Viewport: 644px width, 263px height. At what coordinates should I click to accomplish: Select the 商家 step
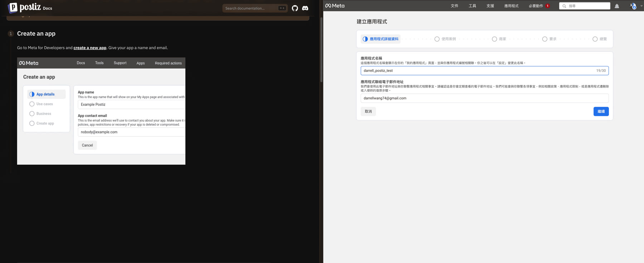point(499,39)
